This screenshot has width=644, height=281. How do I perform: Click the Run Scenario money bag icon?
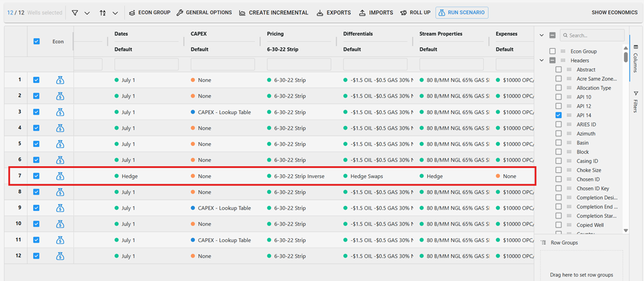(x=441, y=13)
